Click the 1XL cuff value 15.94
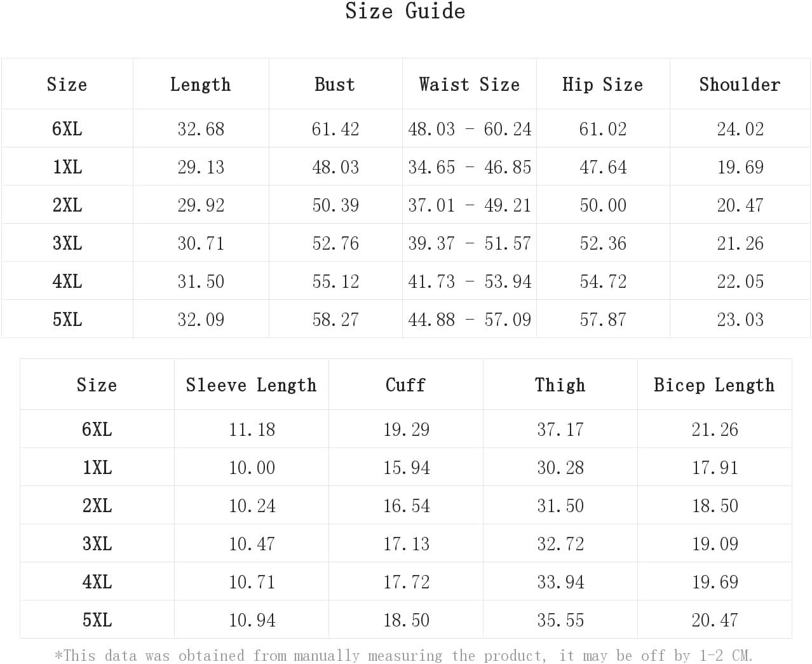The height and width of the screenshot is (664, 812). coord(406,468)
